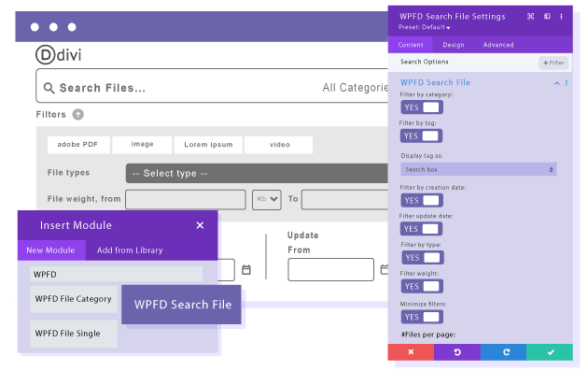Collapse the WPFD Search File section chevron
Viewport: 588px width, 371px height.
point(557,83)
